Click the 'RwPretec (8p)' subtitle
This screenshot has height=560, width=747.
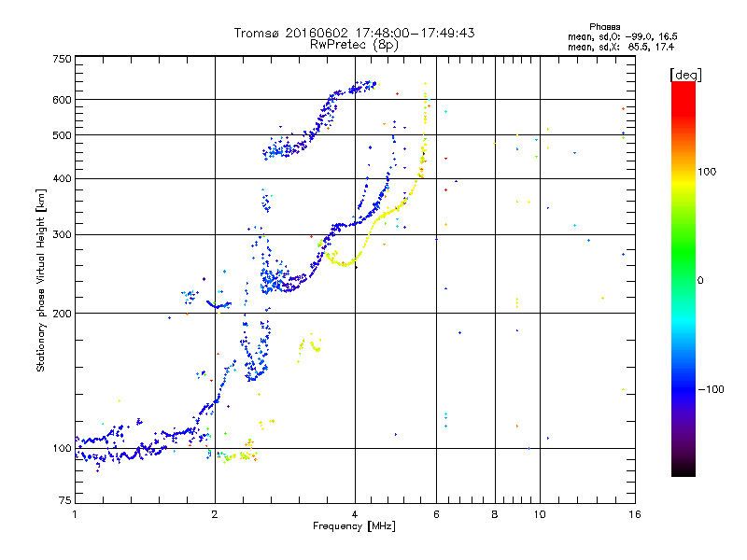coord(354,45)
